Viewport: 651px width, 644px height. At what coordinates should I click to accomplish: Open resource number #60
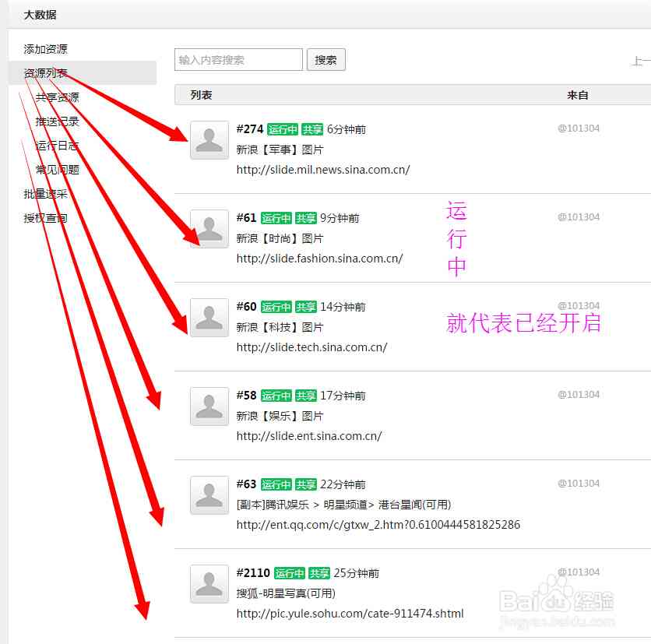246,307
